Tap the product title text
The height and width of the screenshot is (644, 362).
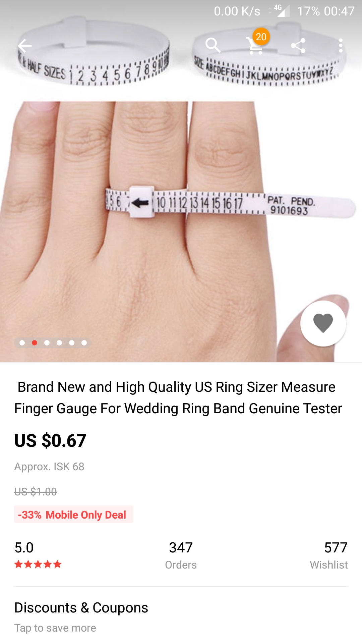coord(178,397)
